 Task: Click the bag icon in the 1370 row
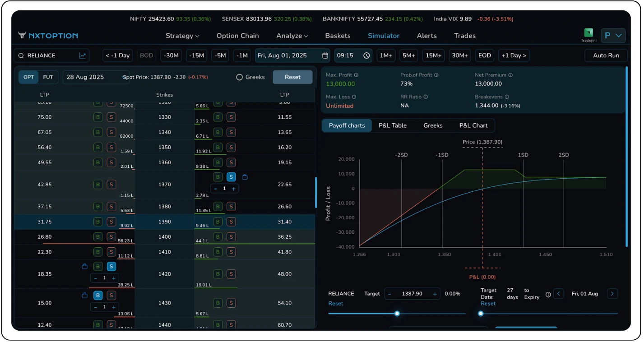click(x=245, y=177)
